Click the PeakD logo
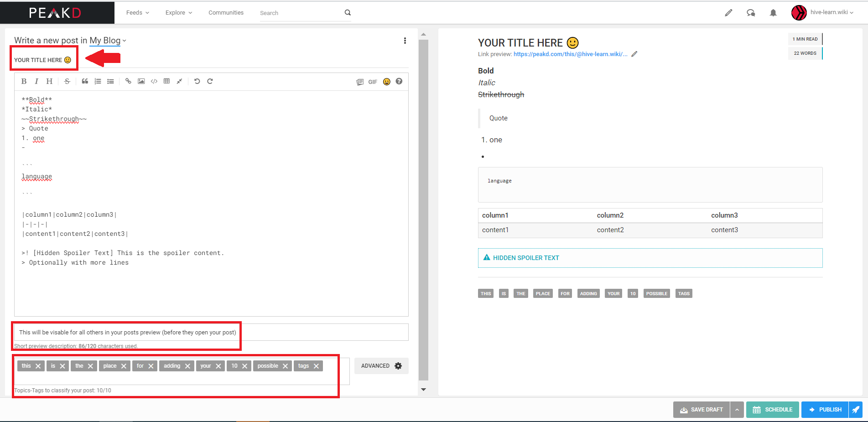The width and height of the screenshot is (868, 422). click(x=55, y=13)
